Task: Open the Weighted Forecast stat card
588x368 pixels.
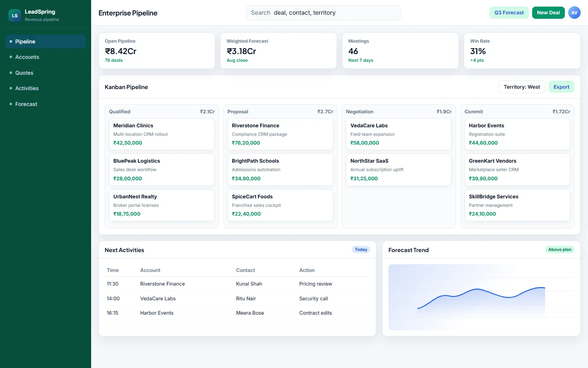Action: pos(279,51)
